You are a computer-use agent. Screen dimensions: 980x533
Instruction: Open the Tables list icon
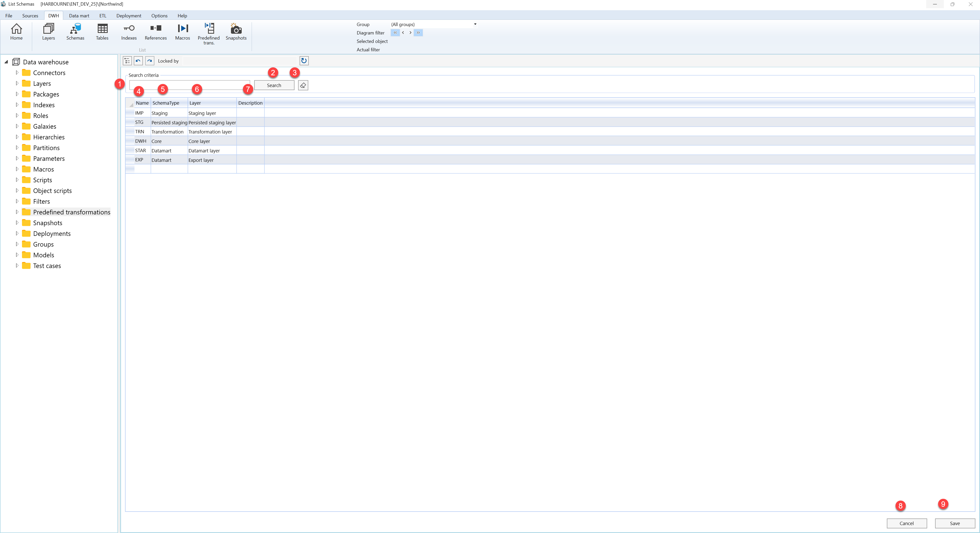click(102, 32)
